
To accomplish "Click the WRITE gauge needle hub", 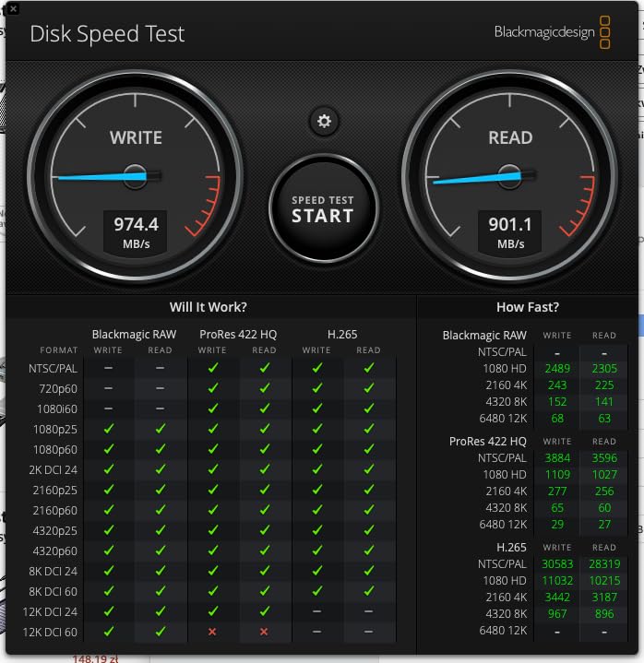I will [136, 176].
